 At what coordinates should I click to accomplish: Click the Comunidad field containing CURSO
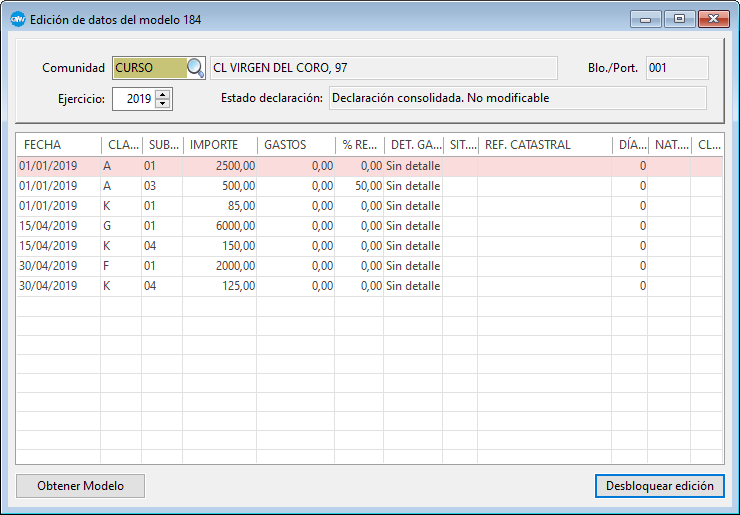point(149,68)
